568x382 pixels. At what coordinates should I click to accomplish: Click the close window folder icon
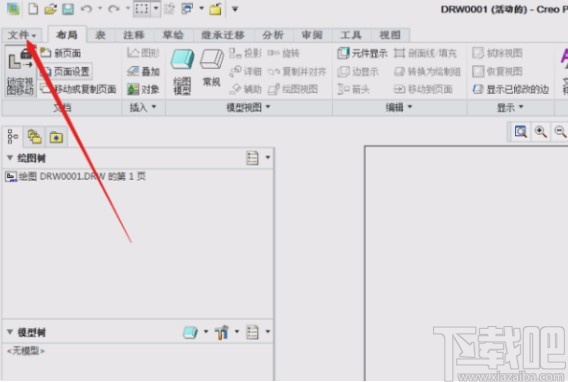click(216, 9)
